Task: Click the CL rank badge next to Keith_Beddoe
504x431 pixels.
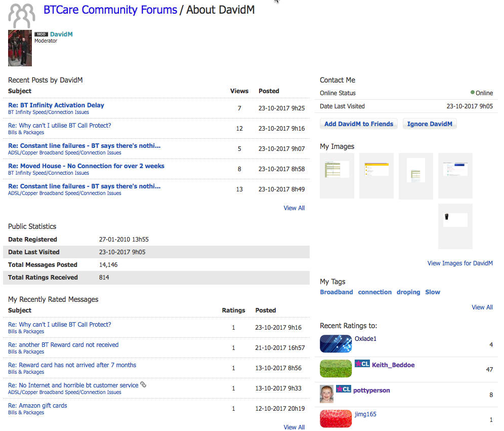Action: tap(362, 364)
